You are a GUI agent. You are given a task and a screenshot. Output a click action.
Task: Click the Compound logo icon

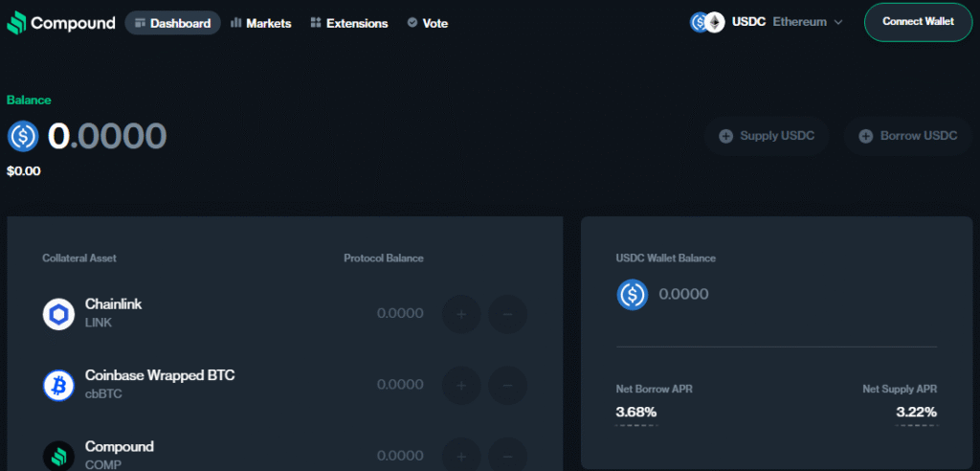[x=16, y=23]
